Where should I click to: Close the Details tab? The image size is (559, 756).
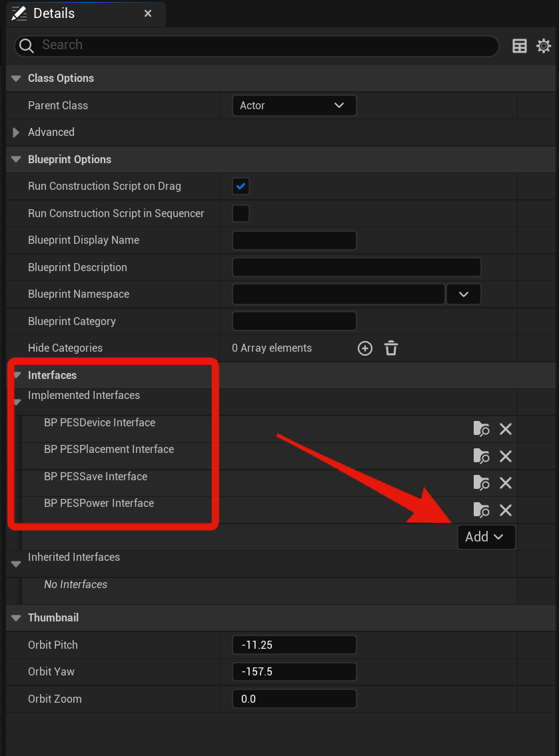(x=148, y=13)
